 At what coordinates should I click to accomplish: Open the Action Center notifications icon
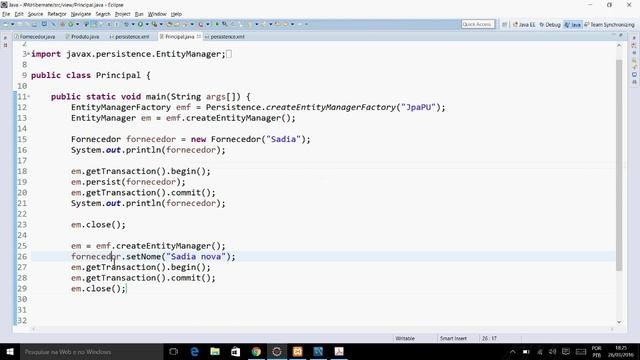coord(566,351)
